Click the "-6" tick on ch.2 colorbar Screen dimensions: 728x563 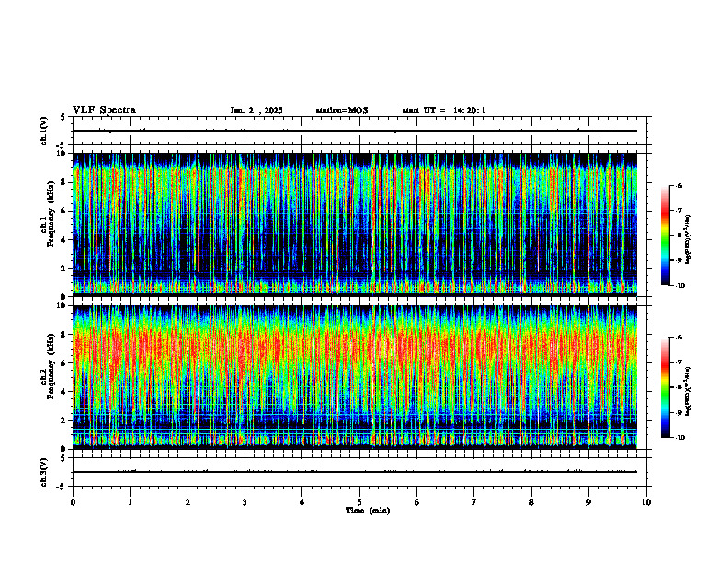pos(679,338)
